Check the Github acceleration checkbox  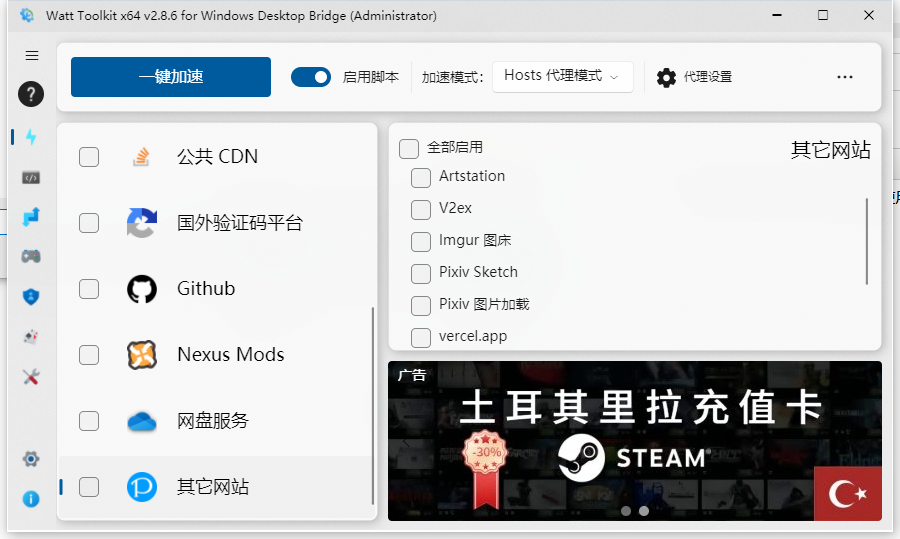[89, 289]
